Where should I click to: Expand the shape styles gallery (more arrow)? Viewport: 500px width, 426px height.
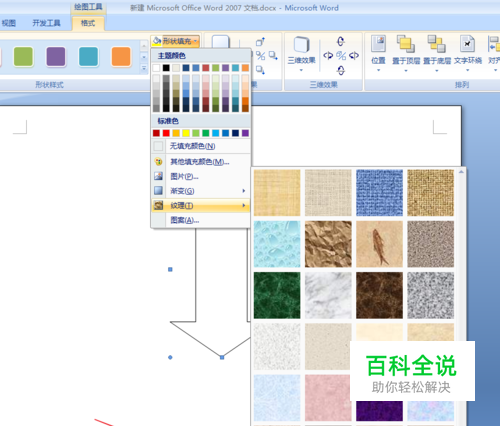(x=144, y=68)
